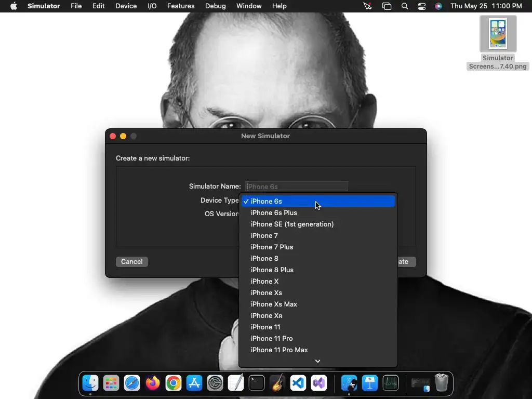
Task: Select iPhone 7 Plus as device type
Action: (x=318, y=247)
